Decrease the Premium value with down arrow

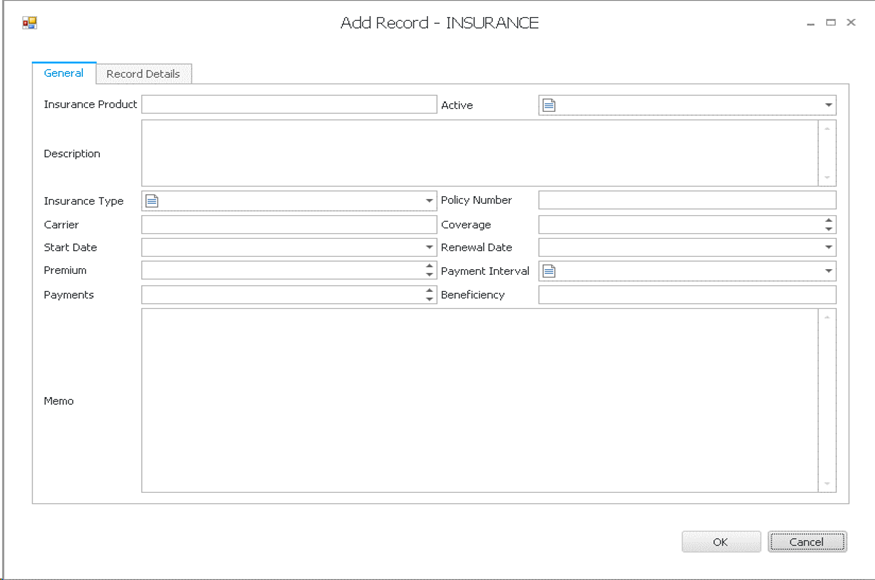(429, 275)
